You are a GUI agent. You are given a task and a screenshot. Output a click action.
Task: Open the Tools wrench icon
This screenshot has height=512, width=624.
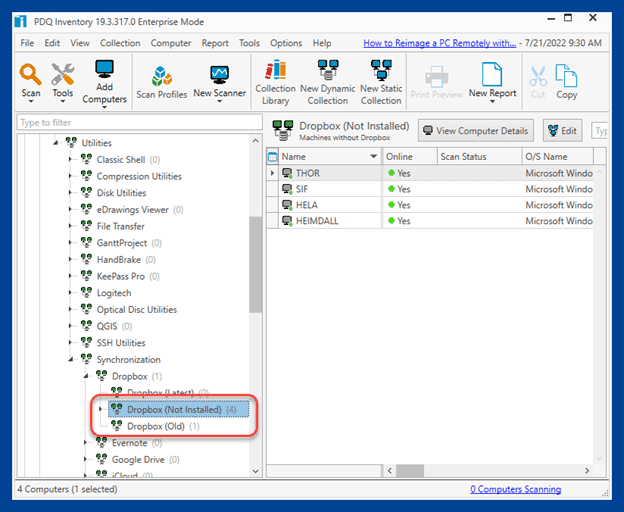[62, 74]
